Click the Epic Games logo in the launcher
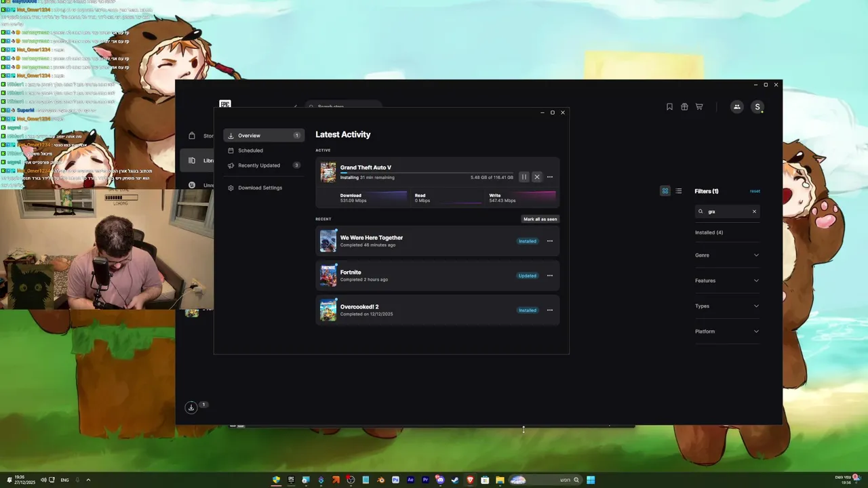The width and height of the screenshot is (868, 488). [x=225, y=104]
